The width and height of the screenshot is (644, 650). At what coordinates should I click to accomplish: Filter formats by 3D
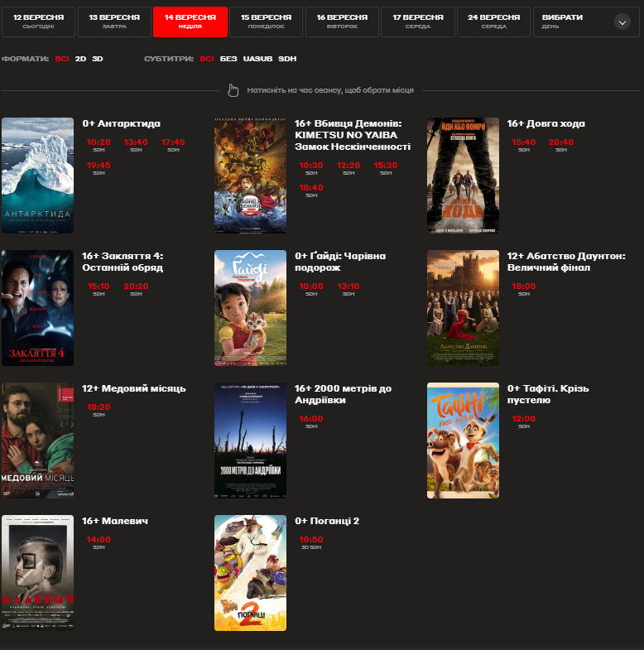pos(98,59)
